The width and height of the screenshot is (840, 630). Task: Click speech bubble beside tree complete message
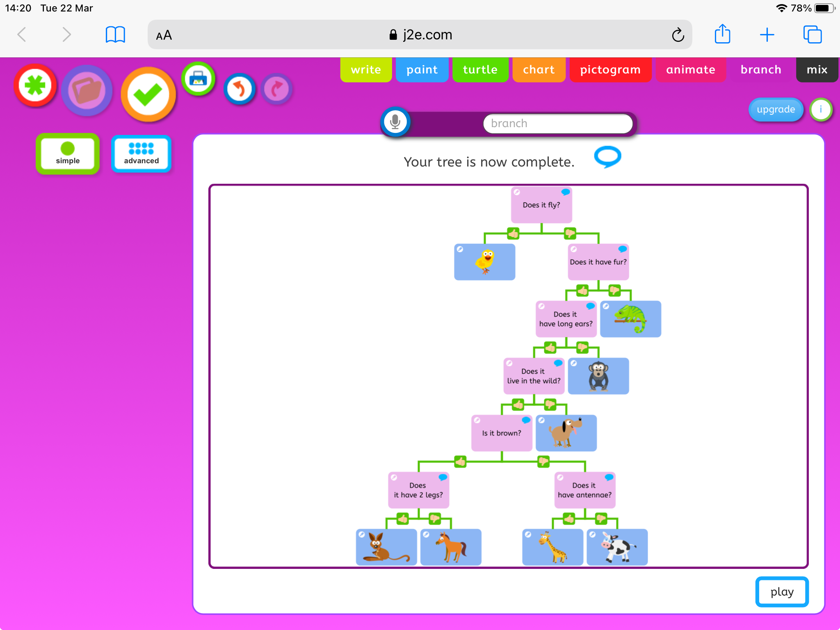point(607,157)
